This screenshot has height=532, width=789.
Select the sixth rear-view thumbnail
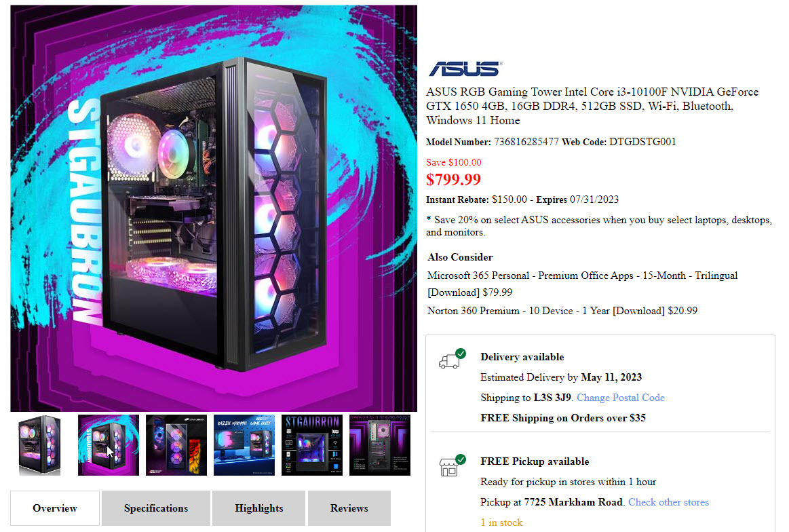380,445
